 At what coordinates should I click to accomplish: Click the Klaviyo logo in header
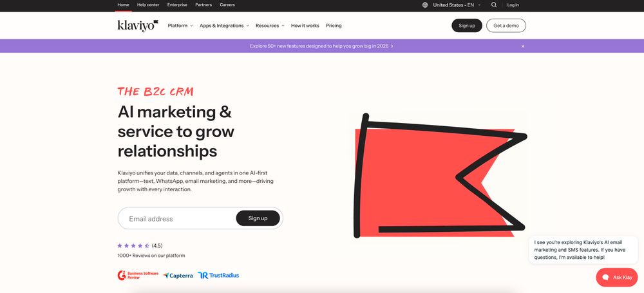click(x=138, y=26)
